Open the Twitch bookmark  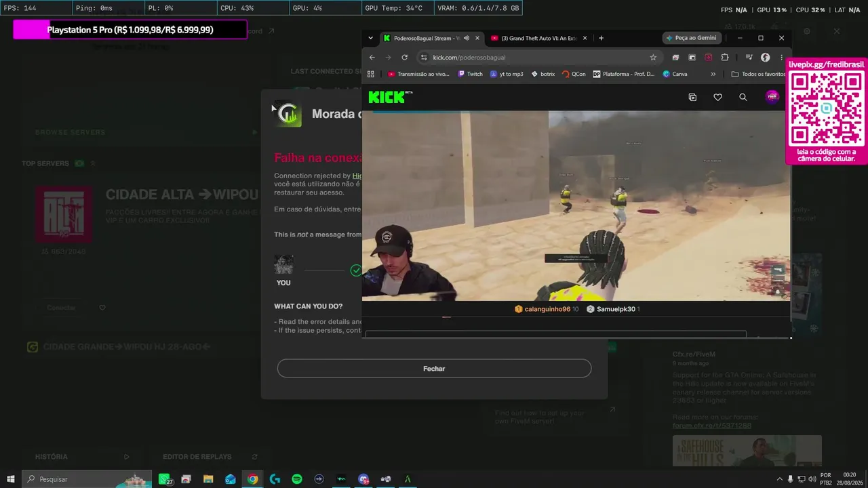click(470, 74)
